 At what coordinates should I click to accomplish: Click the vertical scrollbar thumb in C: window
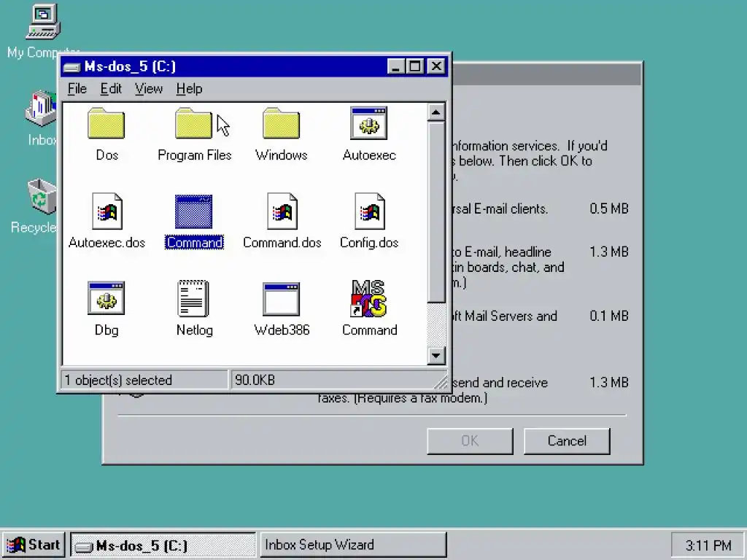coord(436,212)
